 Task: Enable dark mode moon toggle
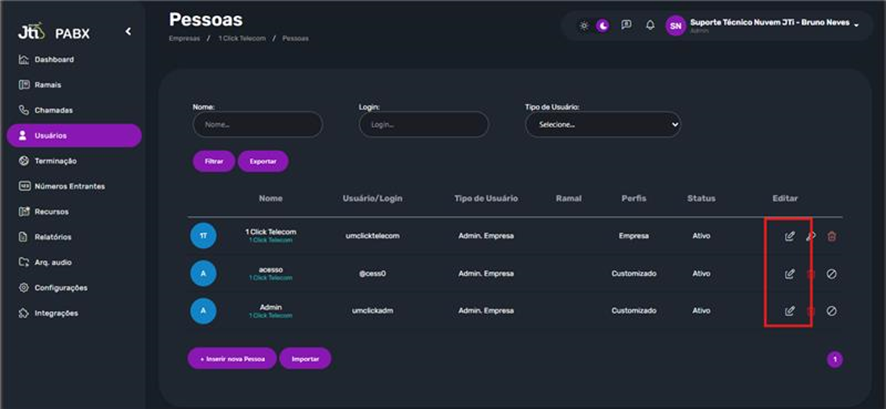pyautogui.click(x=603, y=25)
